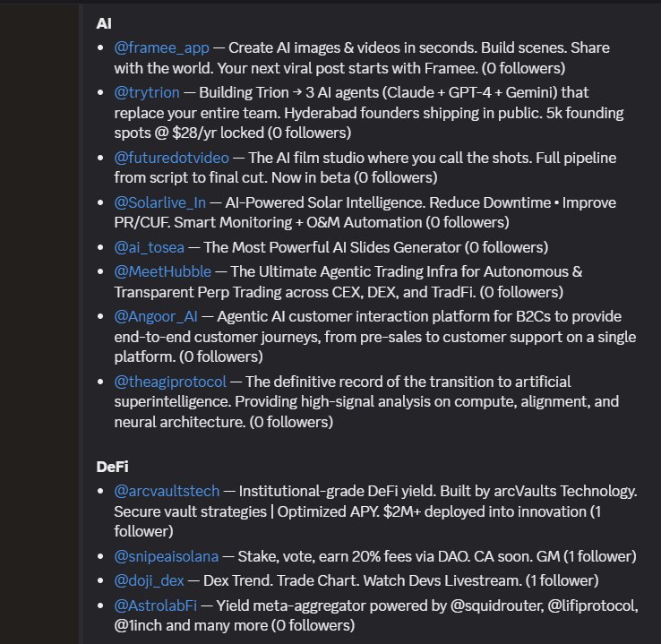Go to the @AstrolabFi profile link

click(156, 606)
